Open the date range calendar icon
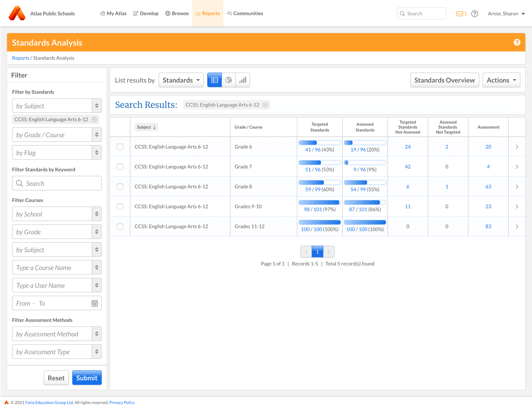 [95, 303]
